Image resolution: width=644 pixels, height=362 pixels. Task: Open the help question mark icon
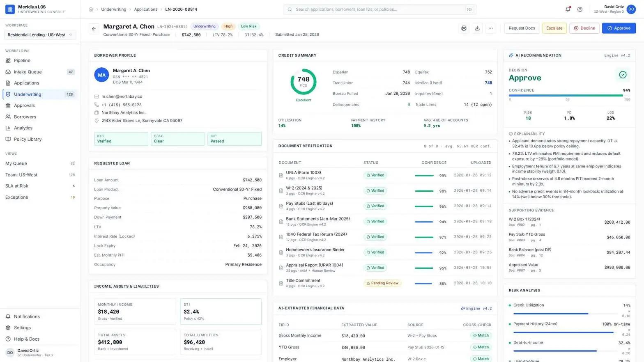[580, 9]
